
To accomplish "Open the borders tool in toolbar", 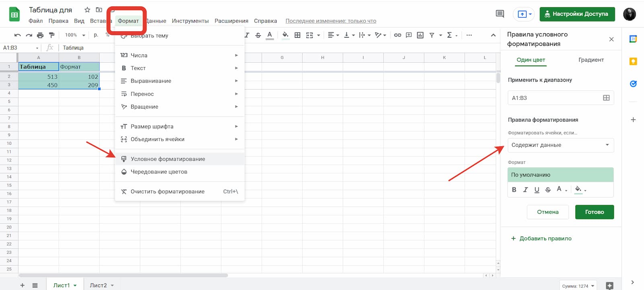I will pyautogui.click(x=297, y=35).
